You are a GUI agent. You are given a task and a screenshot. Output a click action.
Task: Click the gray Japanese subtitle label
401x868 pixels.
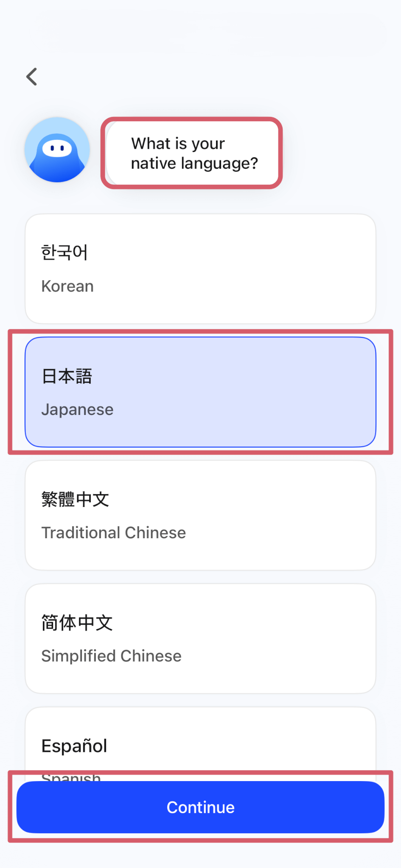coord(77,410)
